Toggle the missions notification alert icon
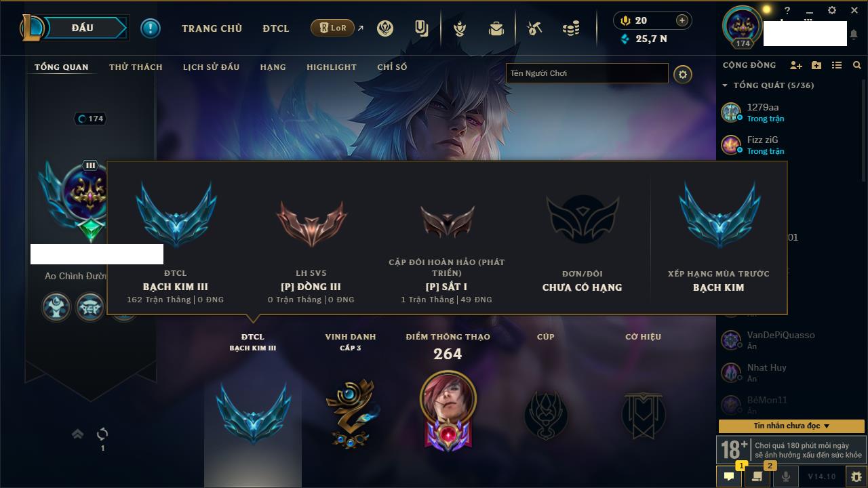 pyautogui.click(x=151, y=28)
